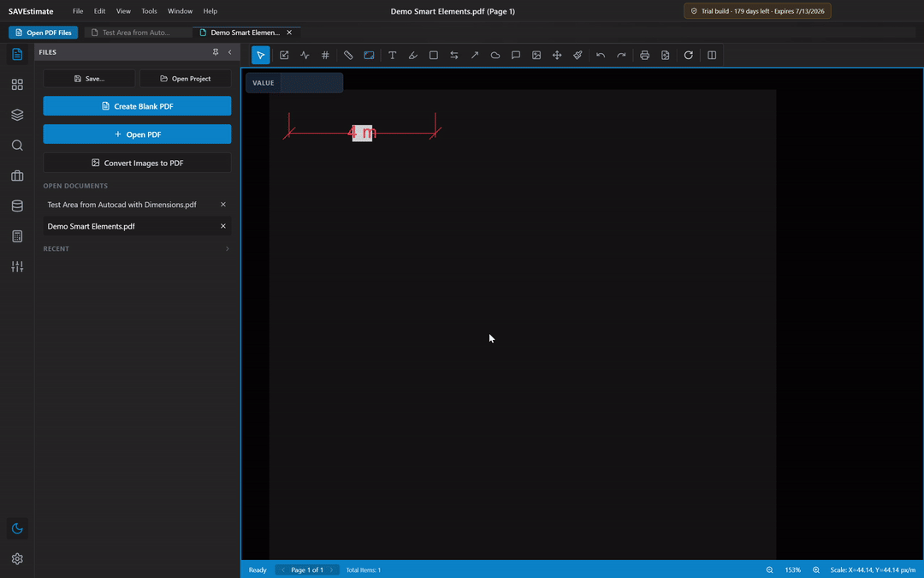Open the sliders adjustments sidebar panel

pyautogui.click(x=17, y=266)
